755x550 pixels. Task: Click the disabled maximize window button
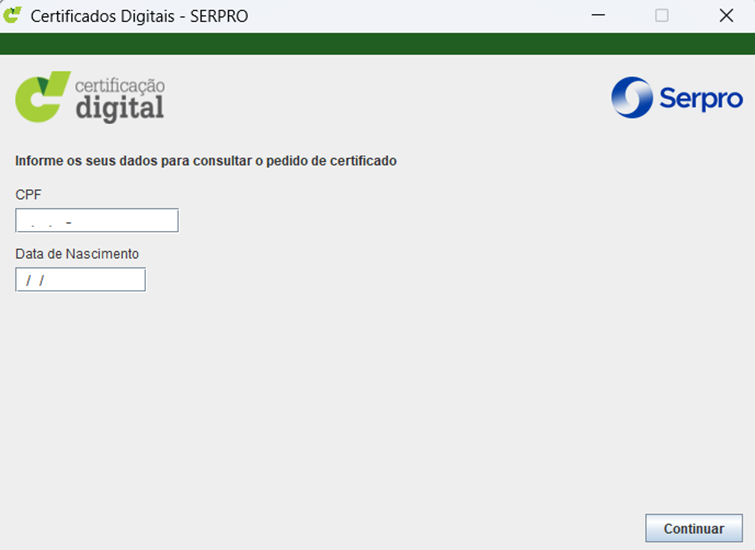661,15
